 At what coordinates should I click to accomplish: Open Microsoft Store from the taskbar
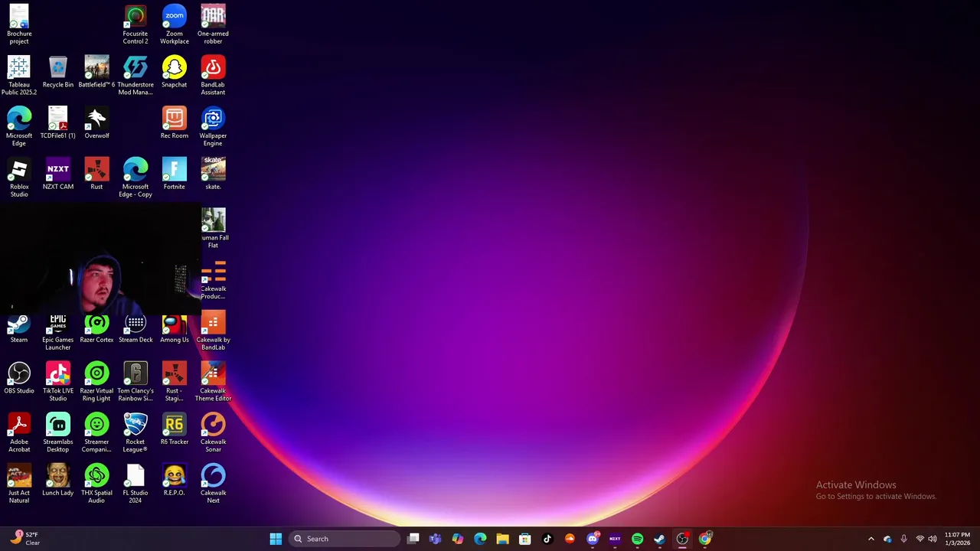[524, 539]
